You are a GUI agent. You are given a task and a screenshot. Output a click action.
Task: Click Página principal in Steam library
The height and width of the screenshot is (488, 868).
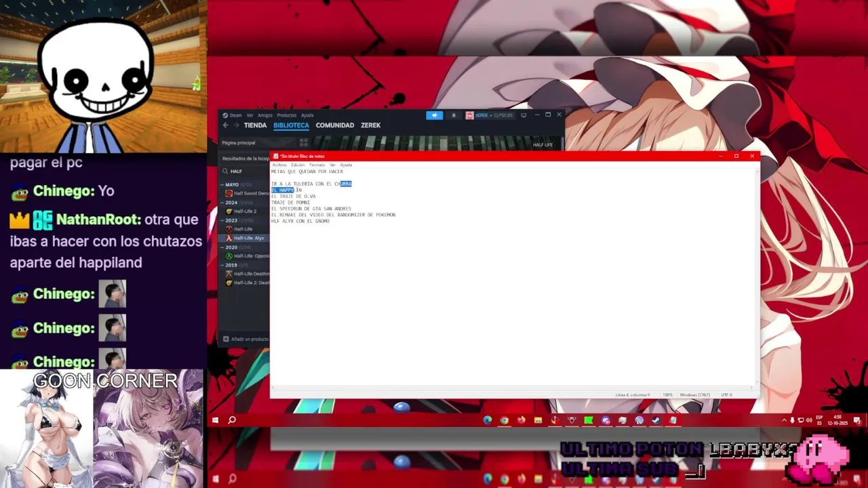click(x=238, y=143)
